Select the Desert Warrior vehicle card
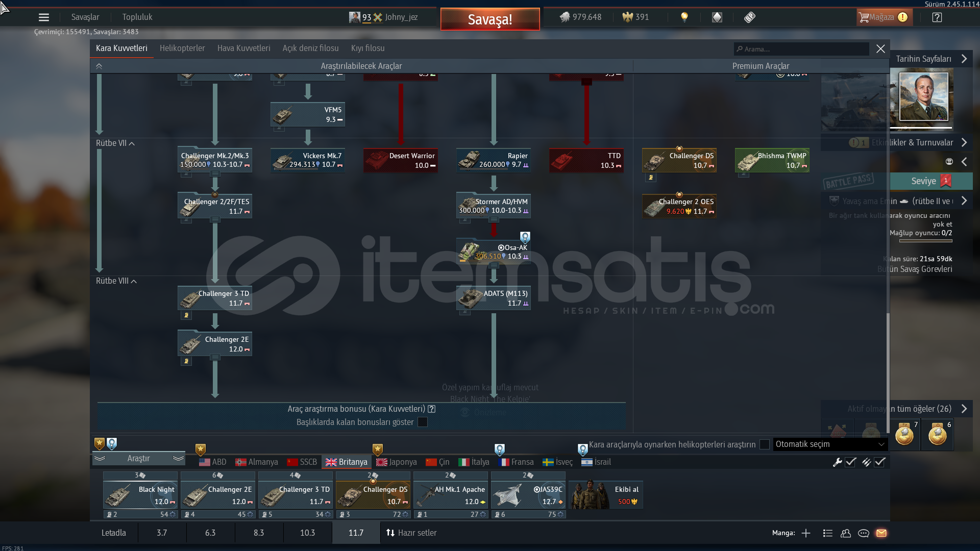Viewport: 980px width, 551px height. [x=401, y=160]
